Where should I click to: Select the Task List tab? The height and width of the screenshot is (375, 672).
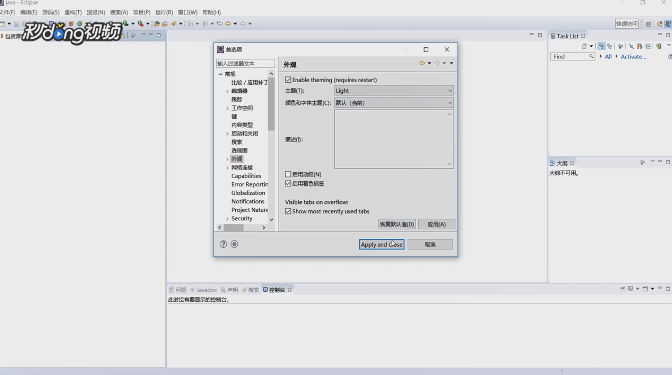pos(567,36)
